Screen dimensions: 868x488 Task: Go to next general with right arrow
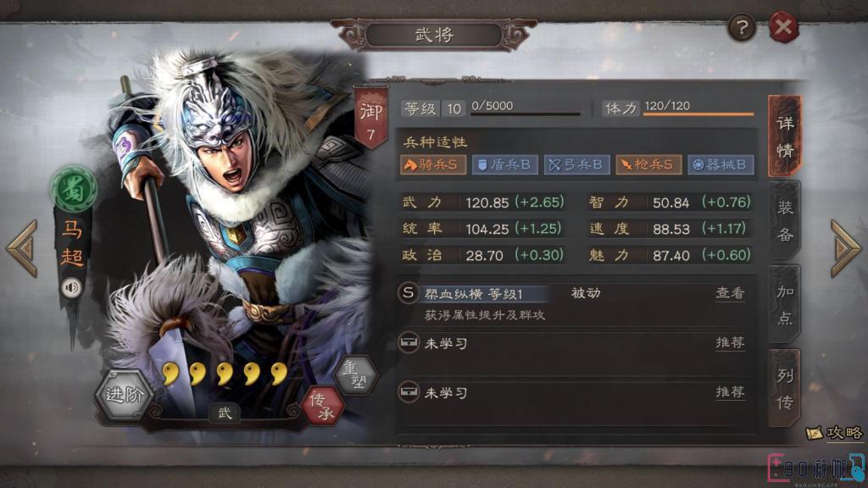(x=846, y=248)
